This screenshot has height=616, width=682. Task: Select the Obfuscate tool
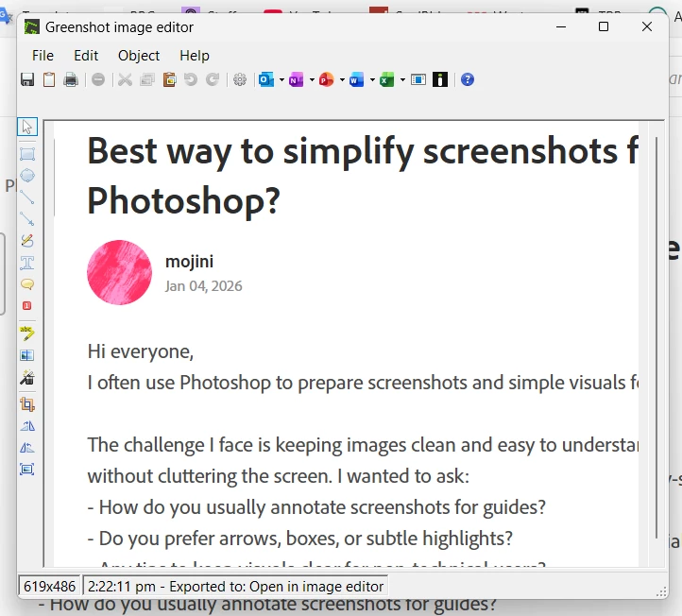click(27, 356)
